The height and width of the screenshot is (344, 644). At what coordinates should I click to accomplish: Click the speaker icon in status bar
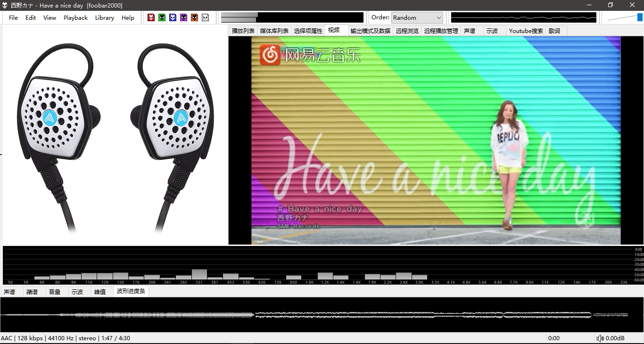click(600, 338)
